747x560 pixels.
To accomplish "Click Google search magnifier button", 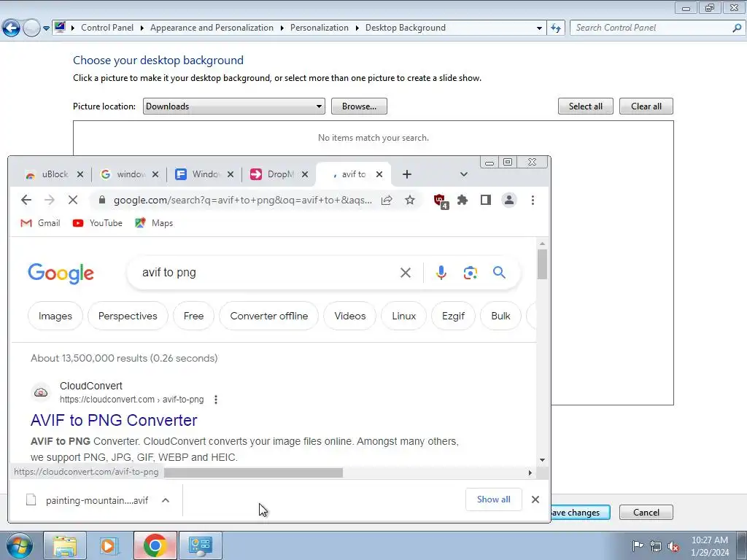I will tap(499, 273).
